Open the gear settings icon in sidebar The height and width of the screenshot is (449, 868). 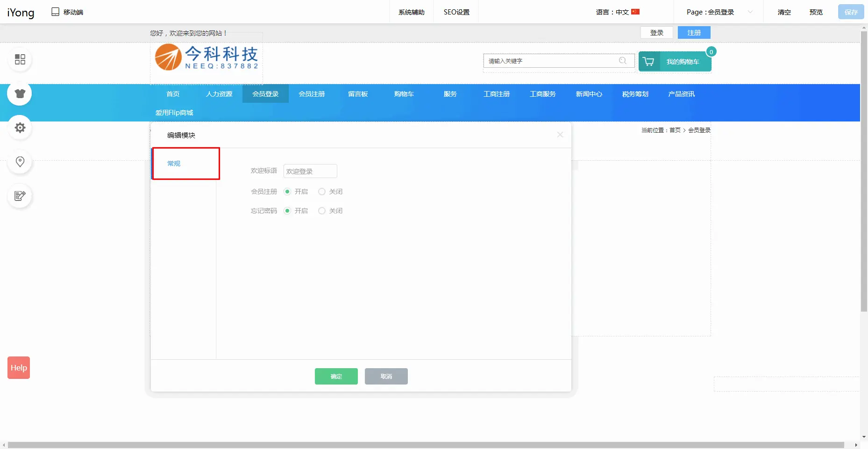coord(20,128)
